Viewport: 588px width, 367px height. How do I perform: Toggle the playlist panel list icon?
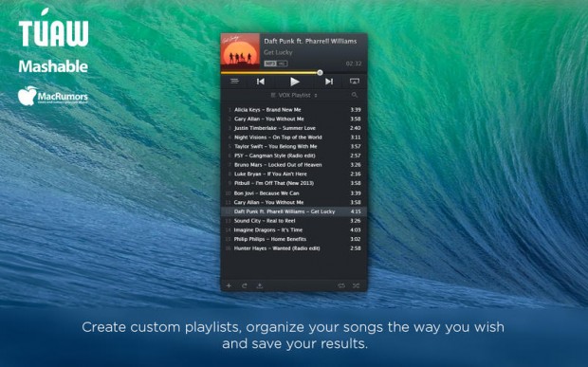pos(234,81)
